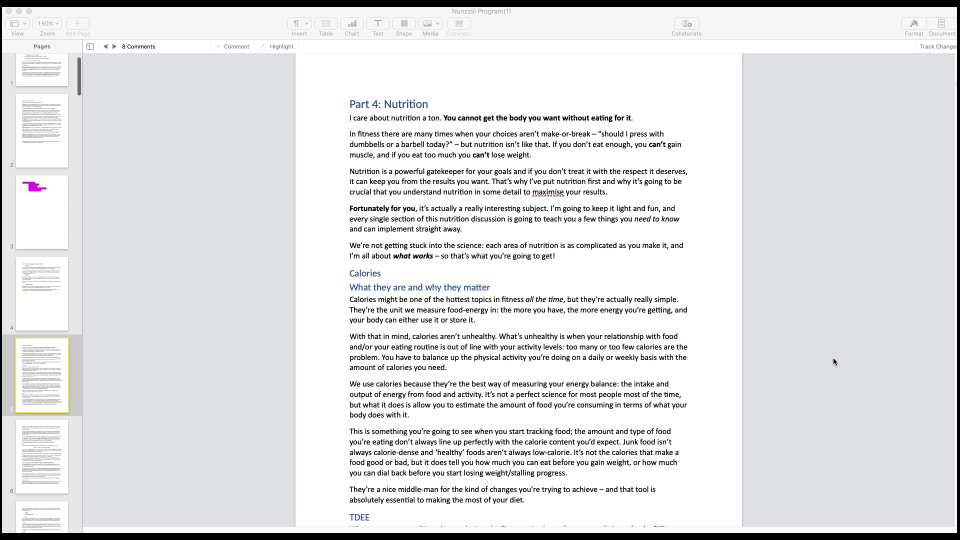The image size is (960, 540).
Task: Click the thumbnail sidebar scrollbar
Action: click(x=79, y=76)
